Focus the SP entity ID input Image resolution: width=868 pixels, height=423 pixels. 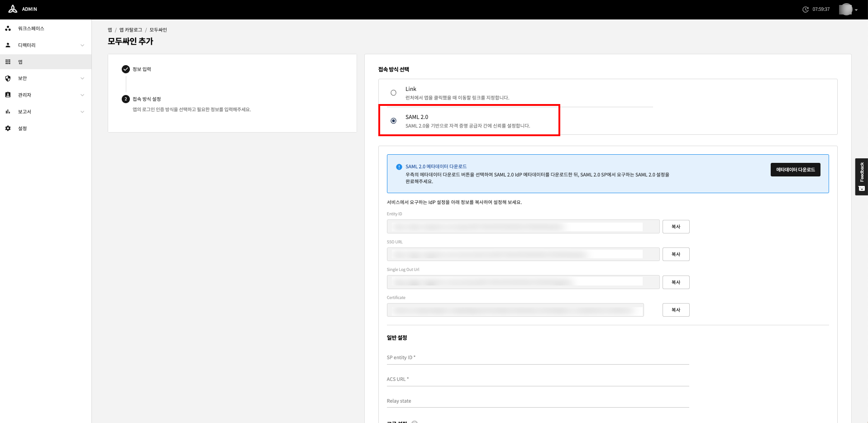538,357
